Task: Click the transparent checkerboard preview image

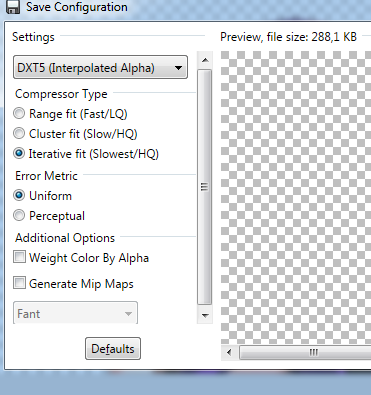Action: pyautogui.click(x=296, y=197)
